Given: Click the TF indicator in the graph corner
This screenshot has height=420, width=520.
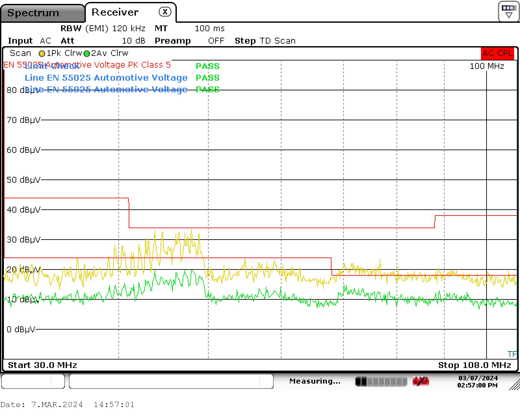Looking at the screenshot, I should pos(512,354).
